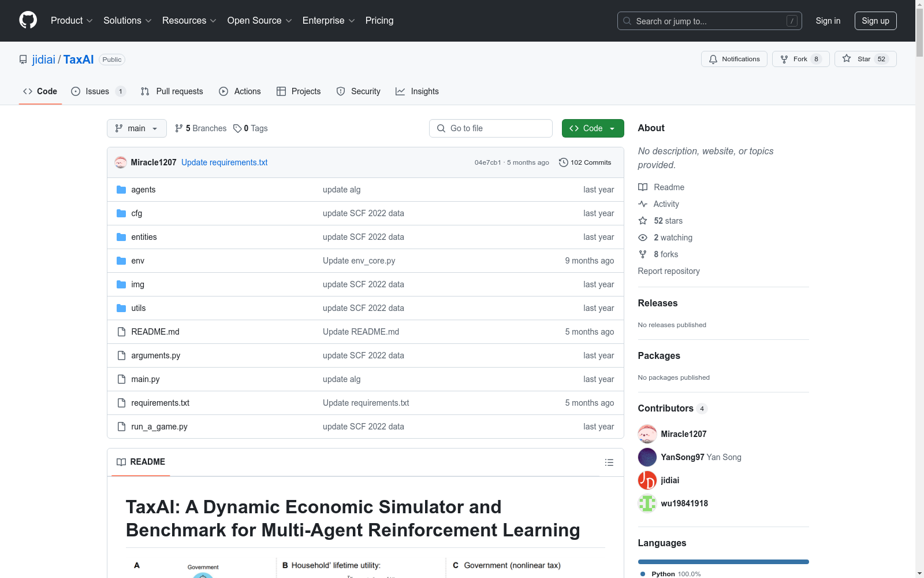Expand the Enterprise menu
This screenshot has height=578, width=924.
(x=329, y=20)
